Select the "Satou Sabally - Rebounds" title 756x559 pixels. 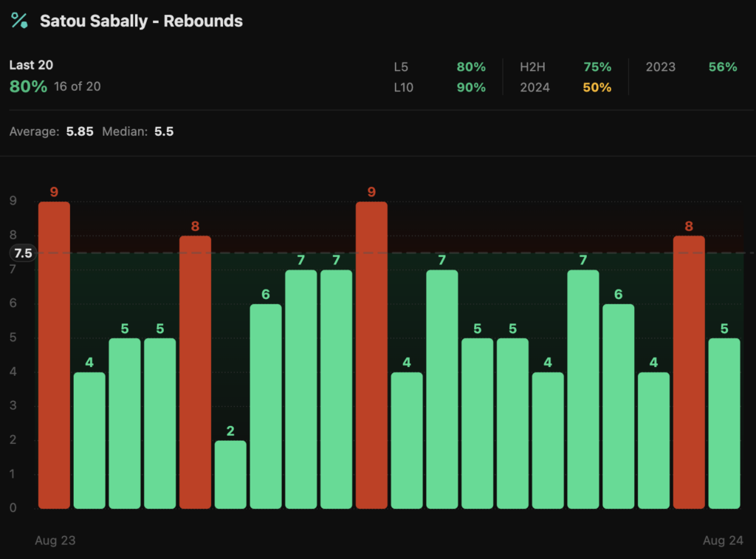coord(141,21)
